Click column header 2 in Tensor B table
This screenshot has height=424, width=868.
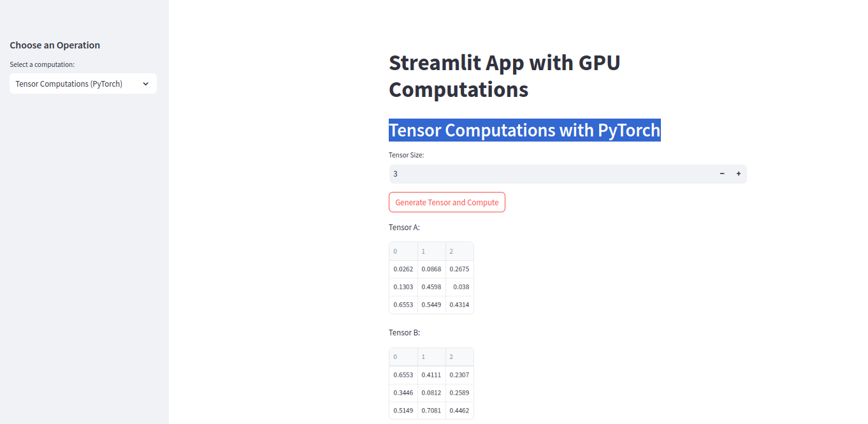click(459, 357)
